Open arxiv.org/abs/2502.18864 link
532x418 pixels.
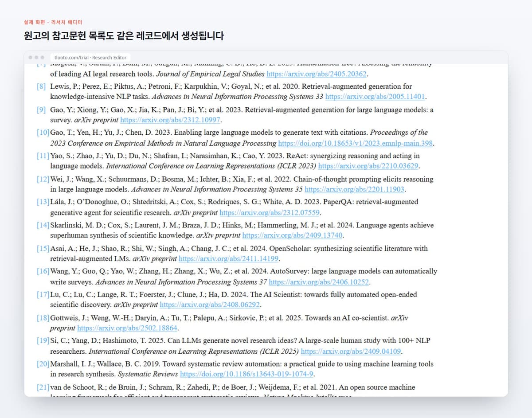128,328
